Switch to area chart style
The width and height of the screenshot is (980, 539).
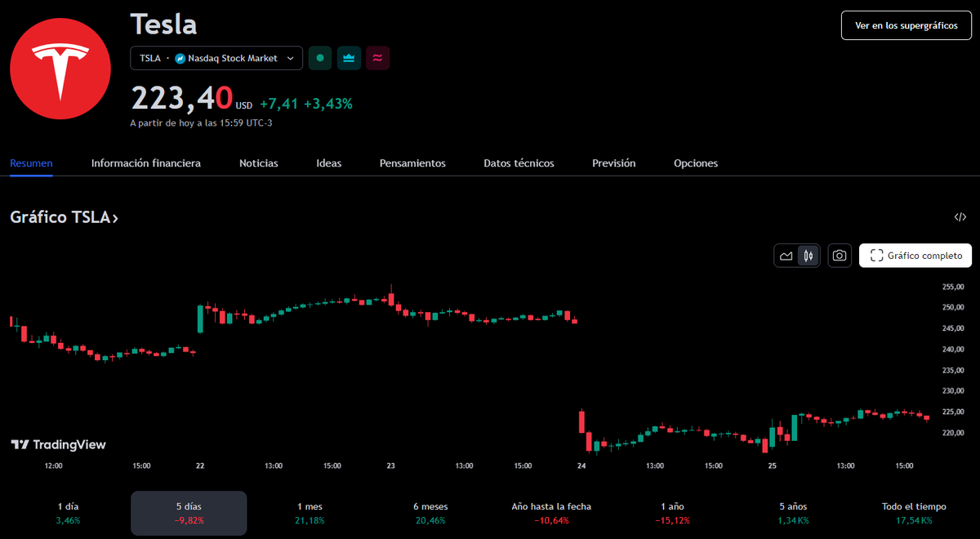[x=786, y=256]
